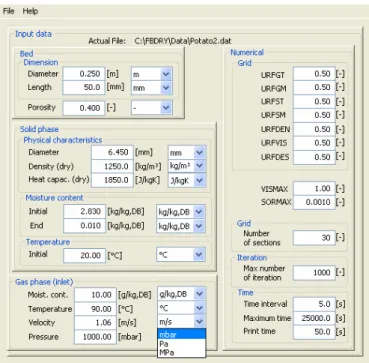Edit the SORMAX field 0.0010
The image size is (369, 363).
(x=314, y=202)
